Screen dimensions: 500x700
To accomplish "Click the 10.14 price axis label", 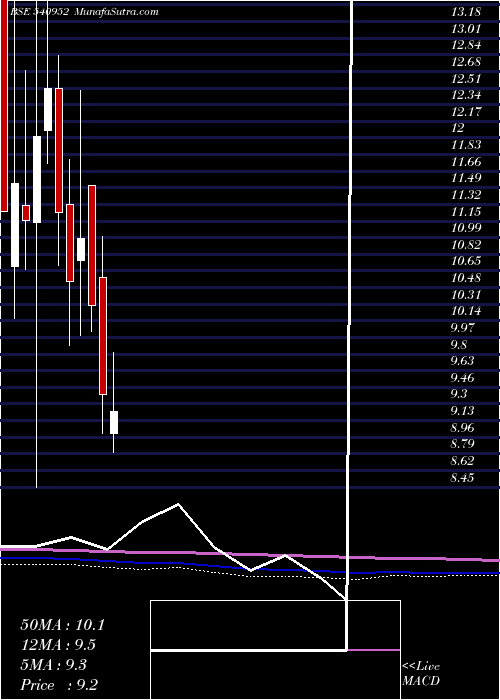I will [x=466, y=311].
